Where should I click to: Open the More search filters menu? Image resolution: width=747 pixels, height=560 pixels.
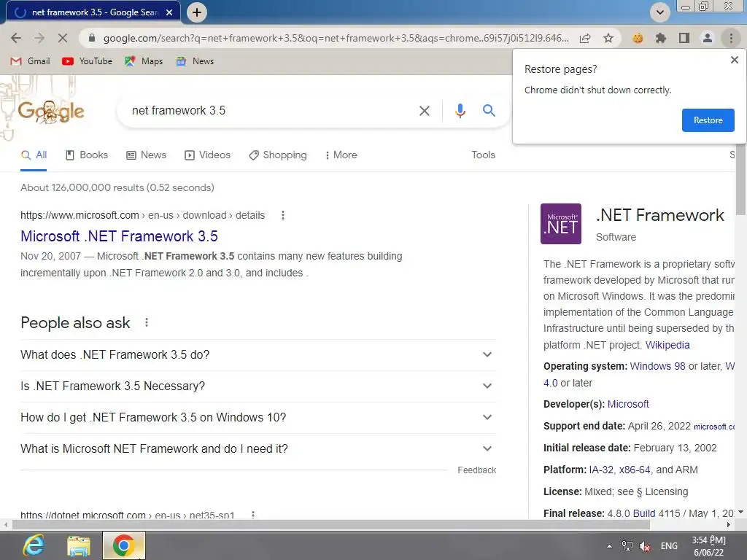pos(341,155)
